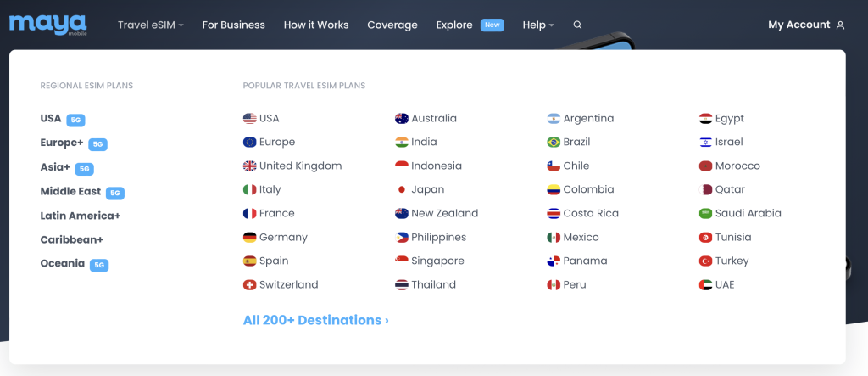Choose the Morocco eSIM plan
Viewport: 868px width, 376px height.
(730, 166)
